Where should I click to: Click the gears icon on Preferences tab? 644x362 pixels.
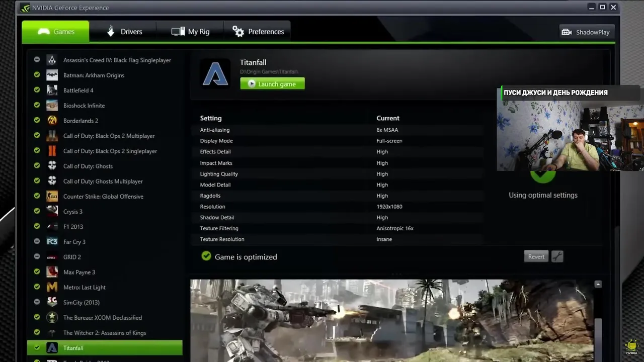pyautogui.click(x=238, y=31)
